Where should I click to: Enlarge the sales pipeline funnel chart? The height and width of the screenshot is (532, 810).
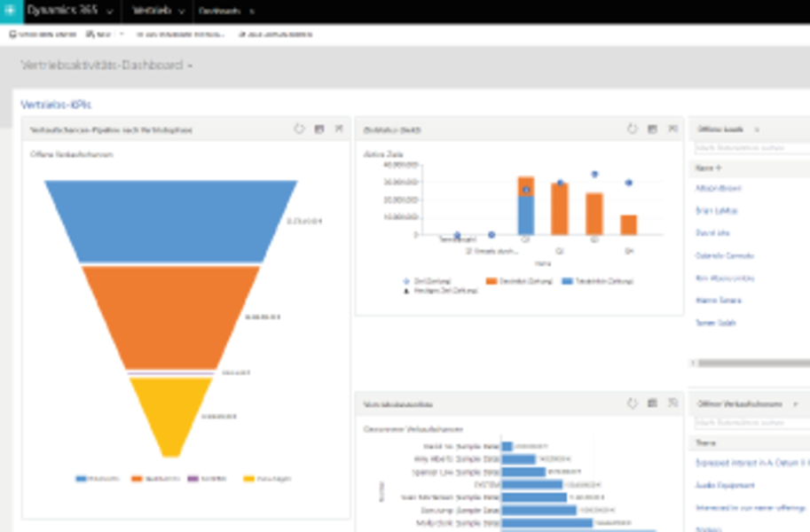(339, 129)
